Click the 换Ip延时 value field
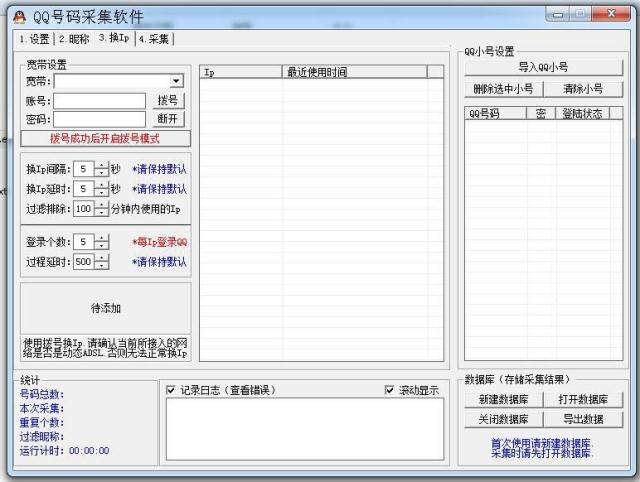640x482 pixels. point(84,189)
